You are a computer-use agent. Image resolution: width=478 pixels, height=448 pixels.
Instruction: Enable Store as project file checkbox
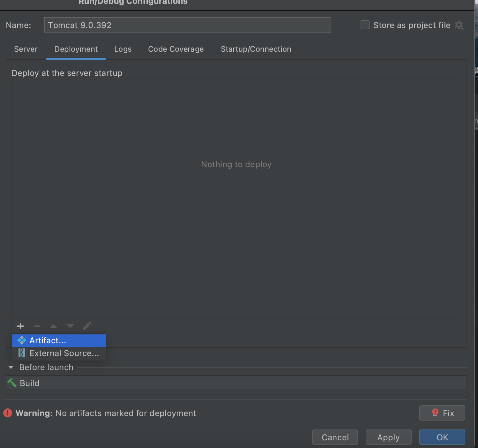tap(365, 25)
